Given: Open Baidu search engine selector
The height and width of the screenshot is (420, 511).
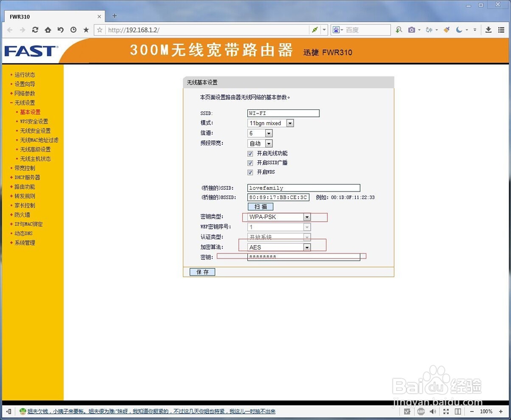Looking at the screenshot, I should coord(338,30).
